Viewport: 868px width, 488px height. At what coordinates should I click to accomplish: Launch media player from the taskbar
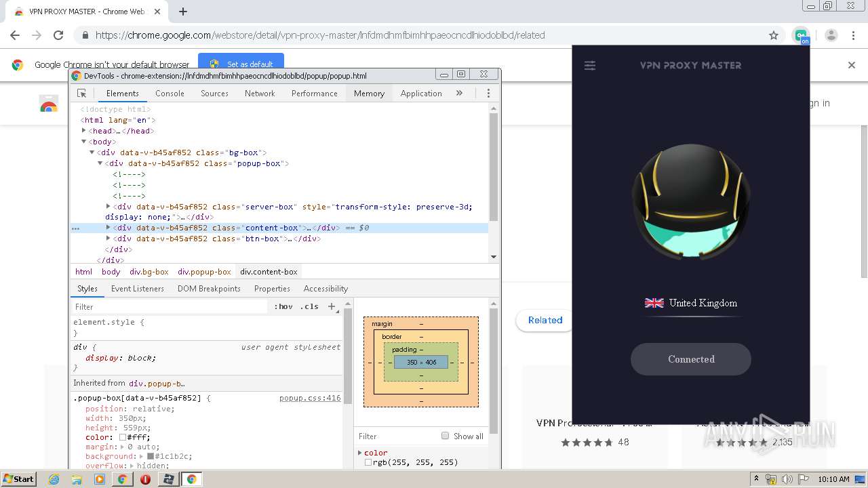pyautogui.click(x=100, y=479)
